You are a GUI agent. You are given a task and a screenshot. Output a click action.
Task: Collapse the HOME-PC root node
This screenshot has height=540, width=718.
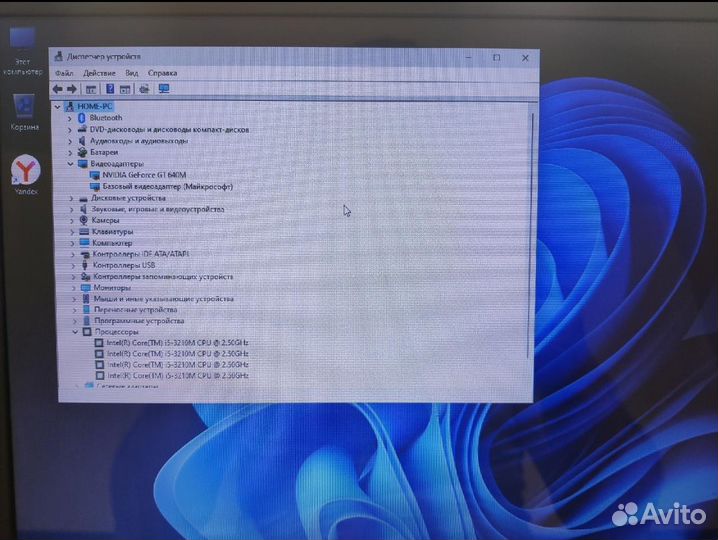(x=58, y=107)
